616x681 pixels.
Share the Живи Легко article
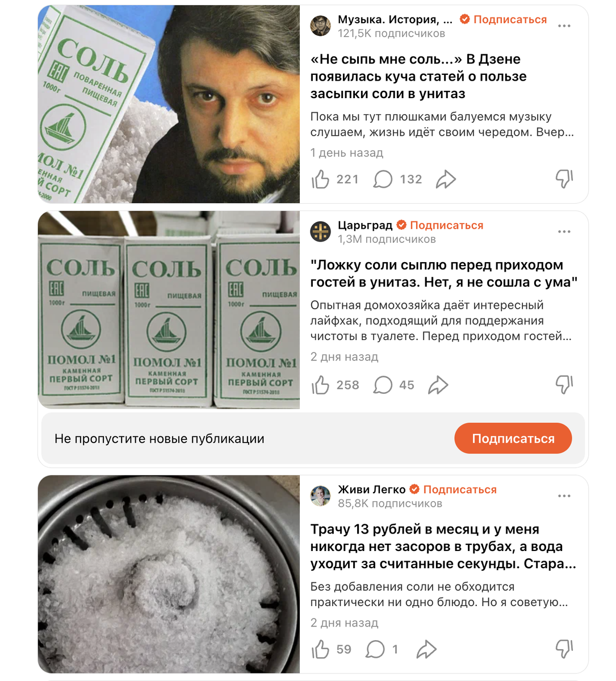point(426,650)
